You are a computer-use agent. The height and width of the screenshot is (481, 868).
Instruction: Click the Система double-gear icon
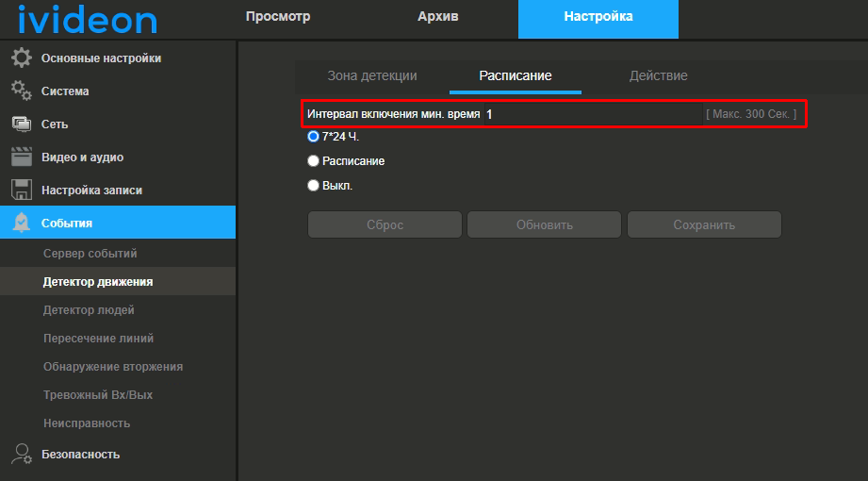22,91
